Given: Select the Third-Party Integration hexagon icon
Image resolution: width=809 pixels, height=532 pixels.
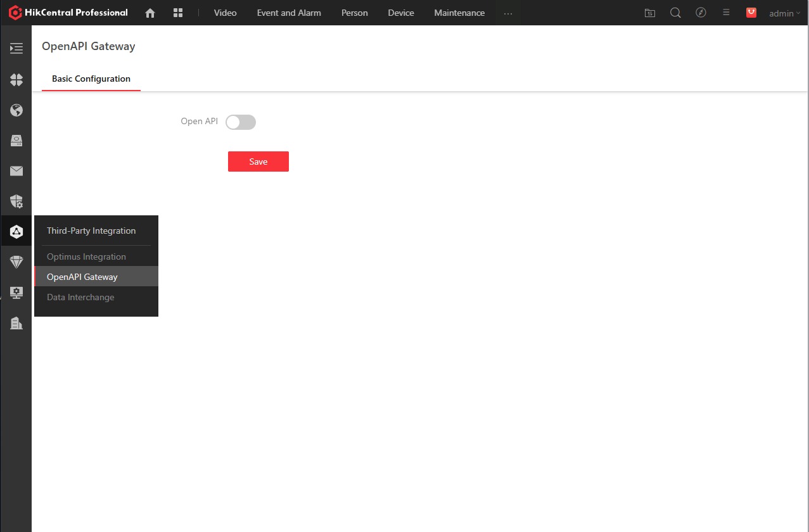Looking at the screenshot, I should coord(16,231).
